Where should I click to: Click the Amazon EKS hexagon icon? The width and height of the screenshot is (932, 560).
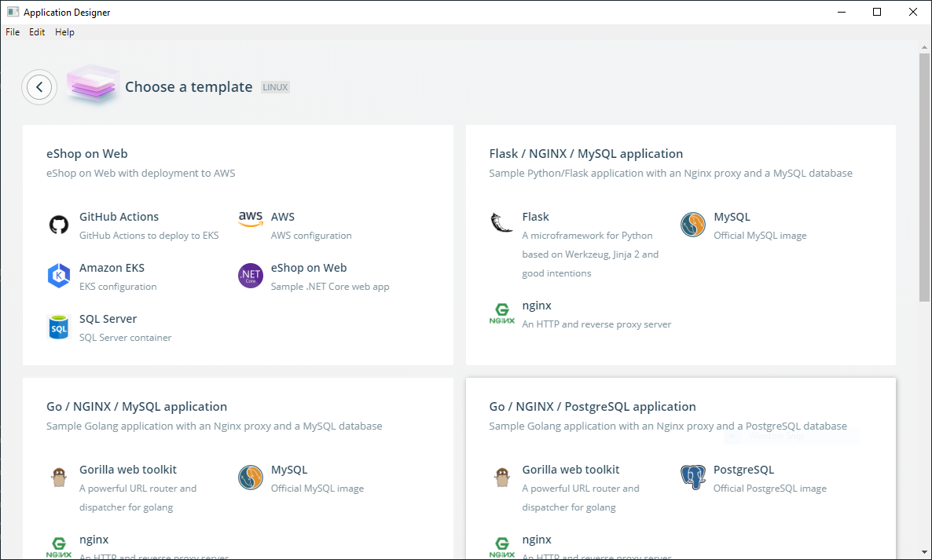tap(59, 276)
